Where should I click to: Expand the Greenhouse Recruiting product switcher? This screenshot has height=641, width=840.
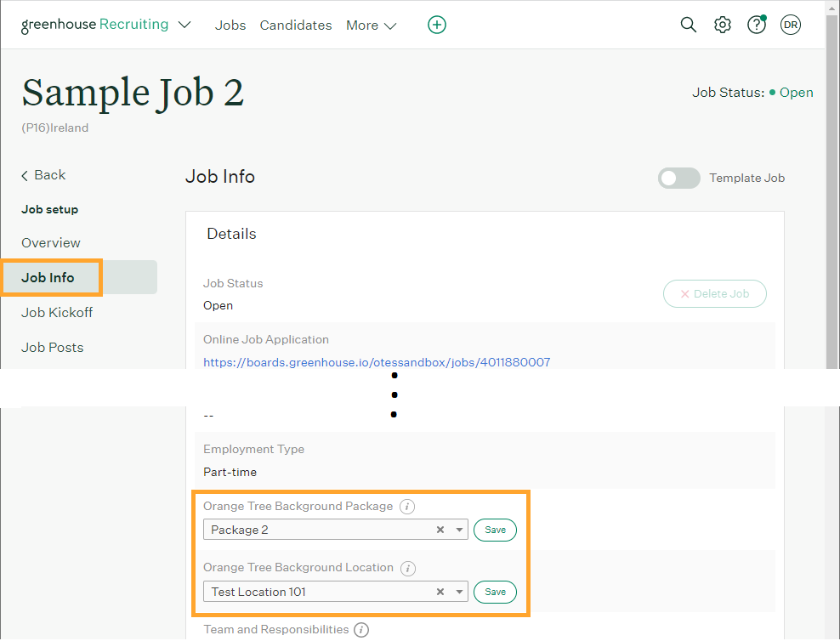(x=184, y=25)
